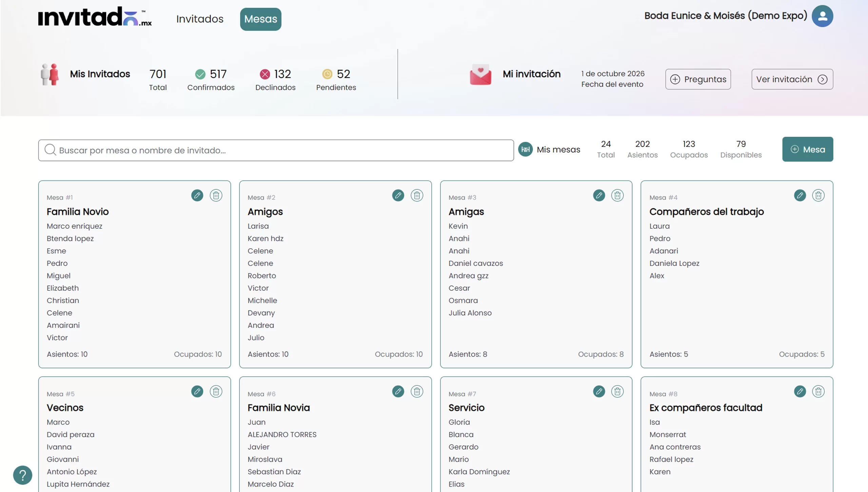Delete Mesa #1 Familia Novio trash icon
Image resolution: width=868 pixels, height=492 pixels.
coord(216,195)
